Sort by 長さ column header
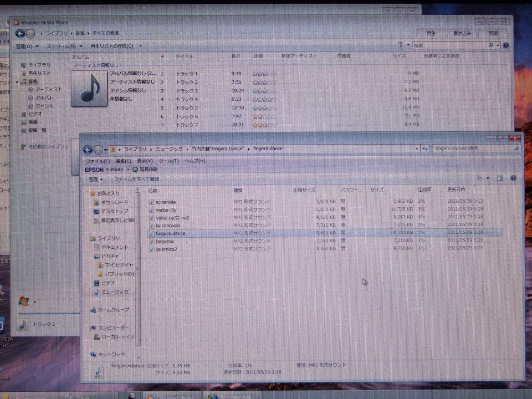Viewport: 532px width, 399px height. coord(236,56)
